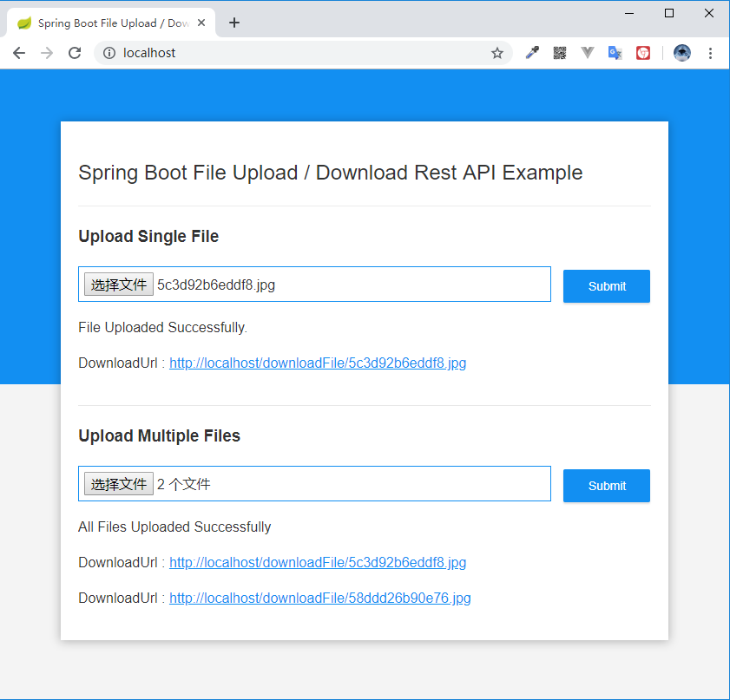Open the 58ddd26b90e76.jpg download link

tap(319, 598)
